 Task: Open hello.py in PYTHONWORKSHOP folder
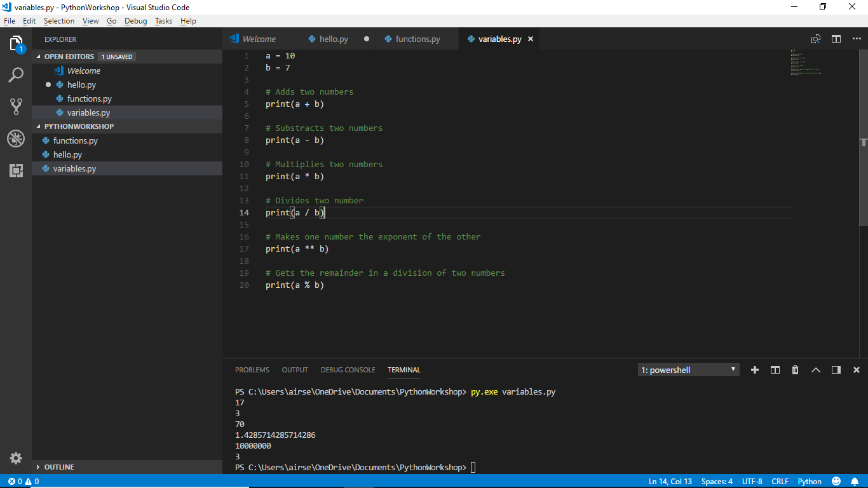coord(127,154)
